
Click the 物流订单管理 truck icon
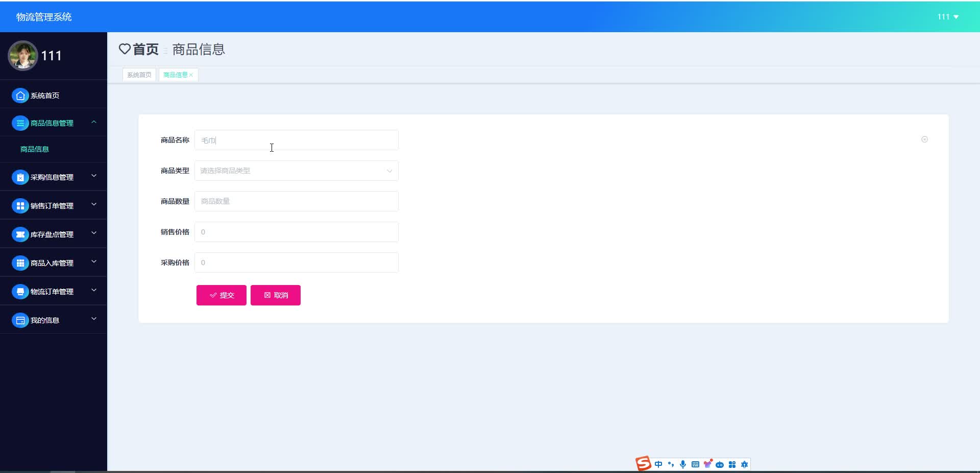click(x=20, y=292)
